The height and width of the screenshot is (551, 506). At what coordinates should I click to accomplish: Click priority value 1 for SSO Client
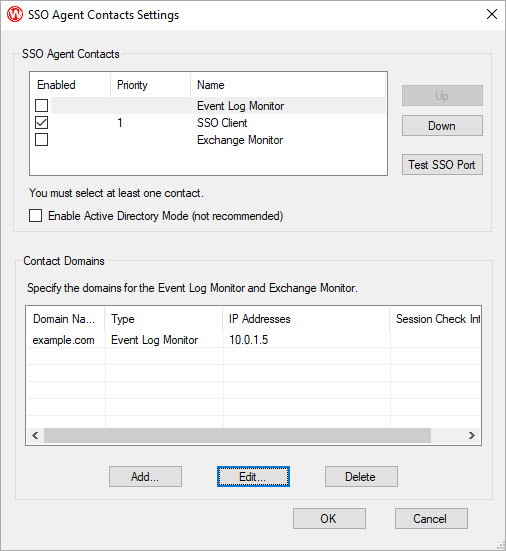pyautogui.click(x=120, y=123)
